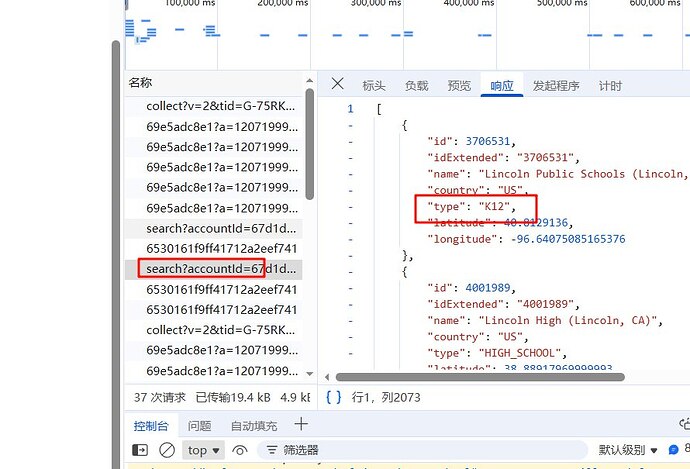Click the page's left vertical scrollbar

pos(116,254)
